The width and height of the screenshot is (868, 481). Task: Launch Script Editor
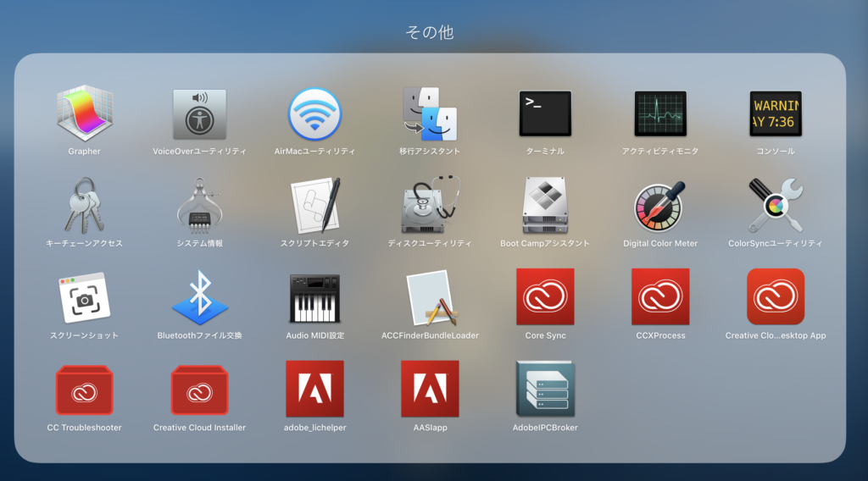click(315, 206)
